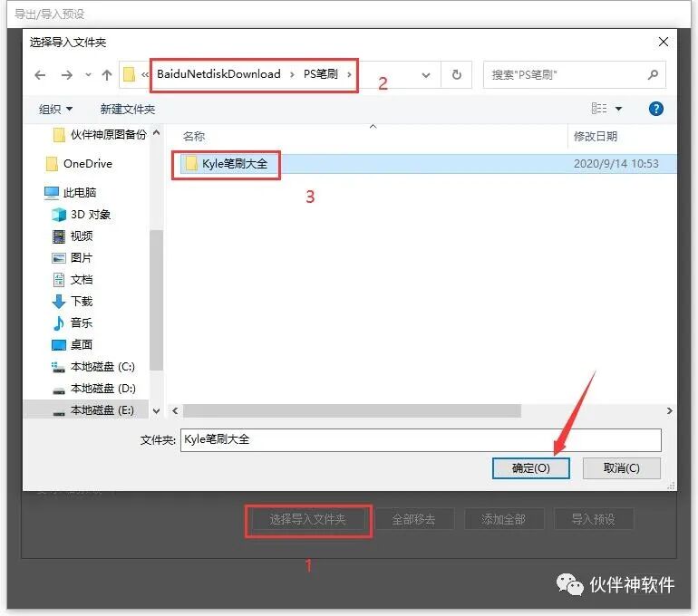Click the Kyle笔刷大全 folder icon

[x=191, y=163]
